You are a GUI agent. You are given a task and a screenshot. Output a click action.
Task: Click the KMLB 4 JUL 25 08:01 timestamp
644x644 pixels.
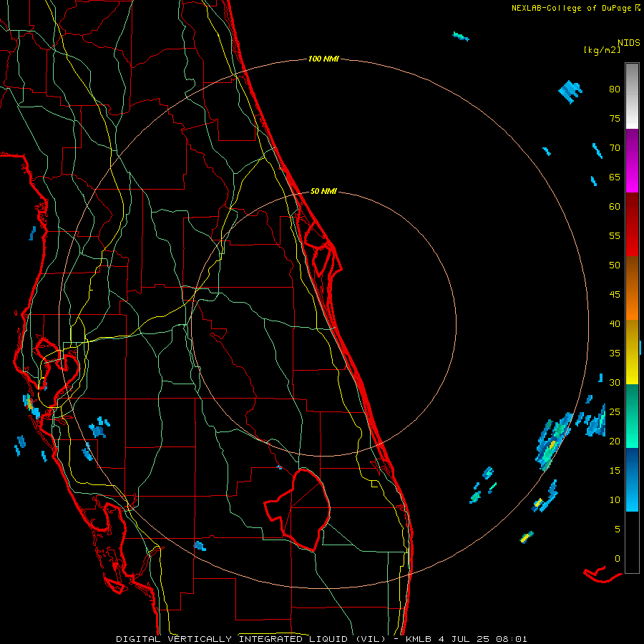pos(466,639)
